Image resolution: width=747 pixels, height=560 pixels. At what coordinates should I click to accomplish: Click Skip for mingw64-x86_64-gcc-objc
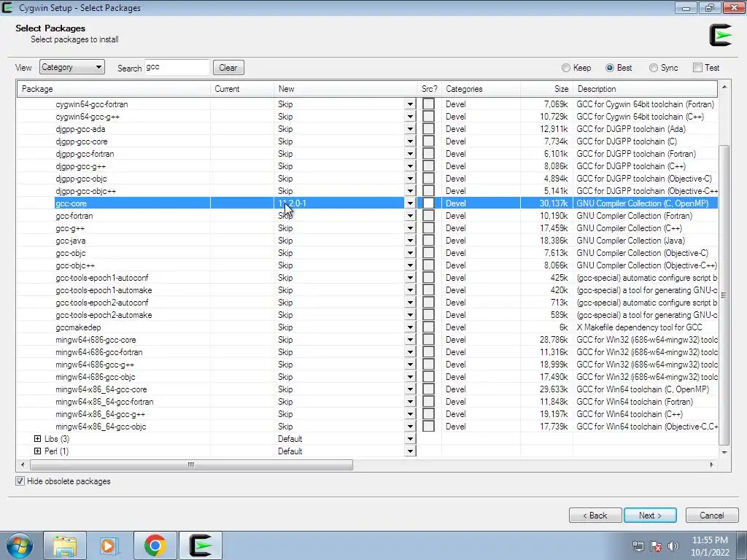[x=285, y=426]
